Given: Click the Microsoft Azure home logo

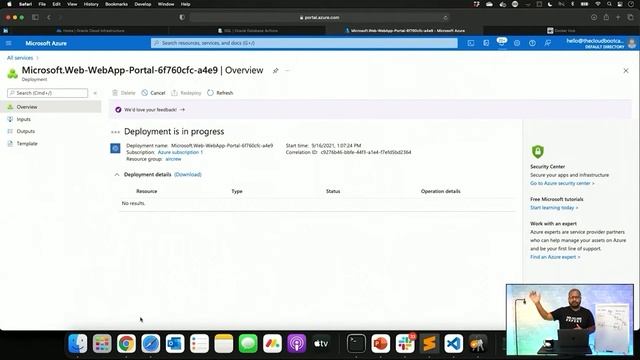Looking at the screenshot, I should [46, 43].
